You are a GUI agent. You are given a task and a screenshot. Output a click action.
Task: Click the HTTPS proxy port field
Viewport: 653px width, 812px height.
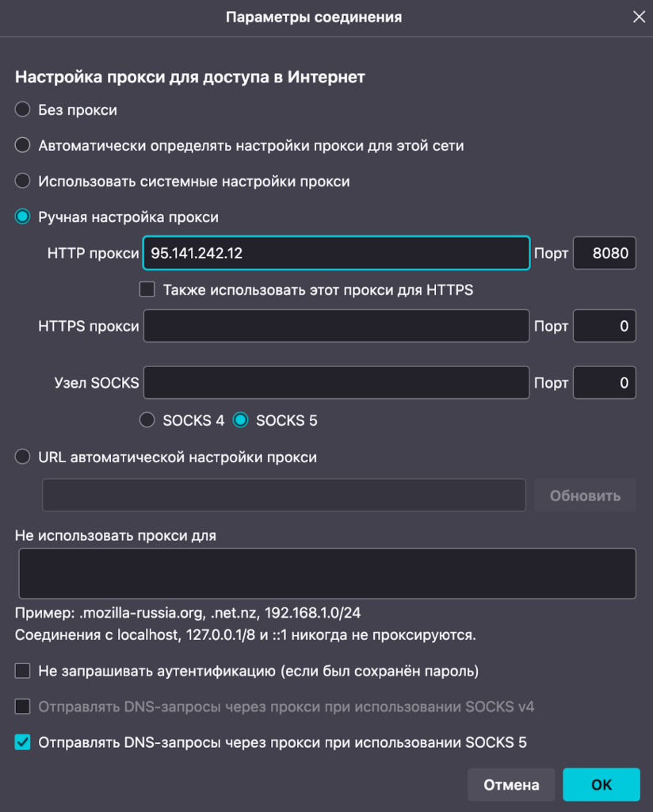604,326
